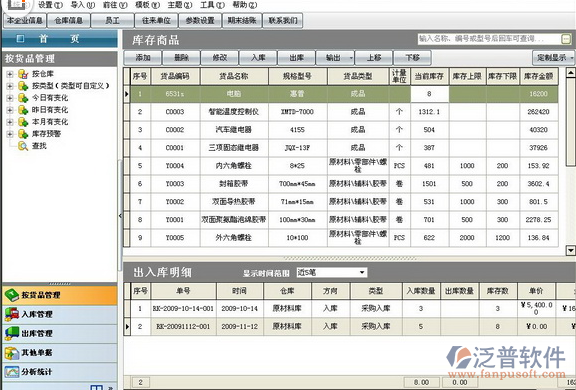Click the down arrow of stock table scrollbar
The height and width of the screenshot is (390, 576).
coord(570,250)
